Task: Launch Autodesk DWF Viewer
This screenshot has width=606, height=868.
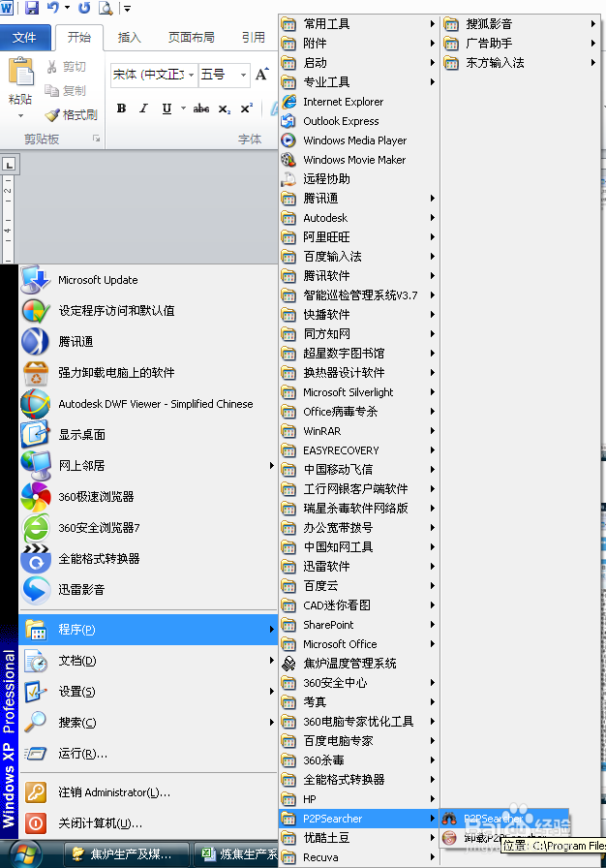Action: pyautogui.click(x=148, y=404)
